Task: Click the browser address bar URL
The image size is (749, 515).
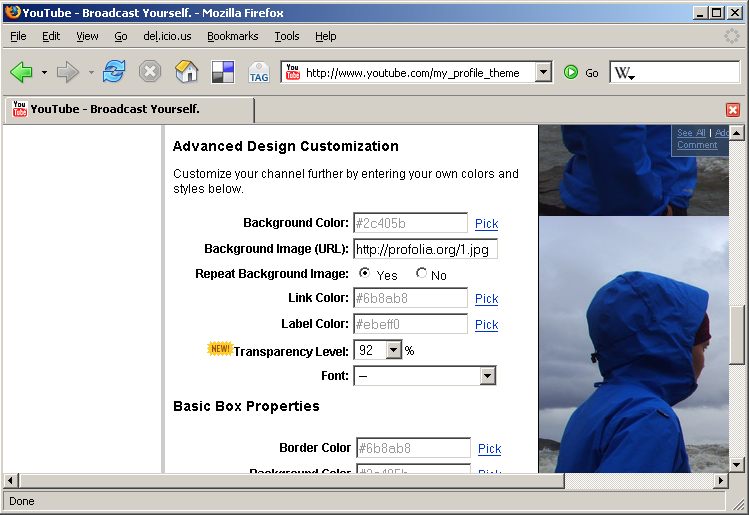Action: click(413, 73)
